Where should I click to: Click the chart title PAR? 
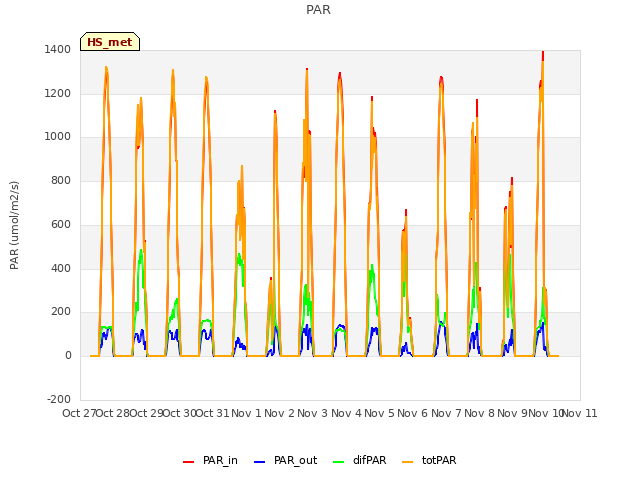[318, 10]
